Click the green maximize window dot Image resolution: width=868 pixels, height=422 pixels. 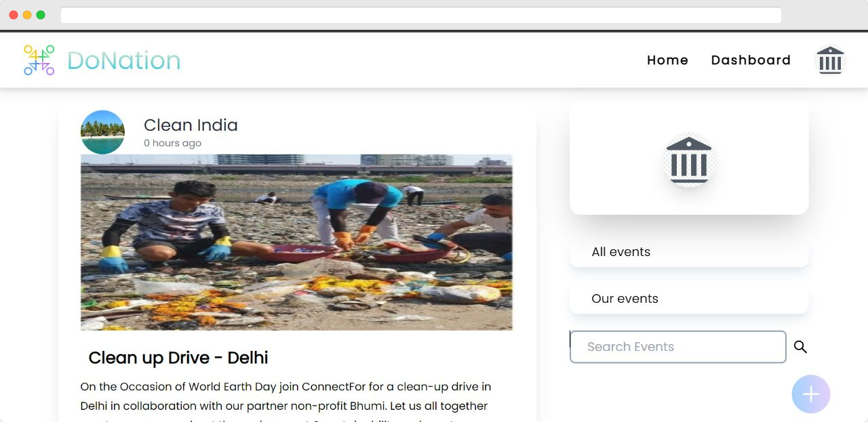pyautogui.click(x=41, y=15)
